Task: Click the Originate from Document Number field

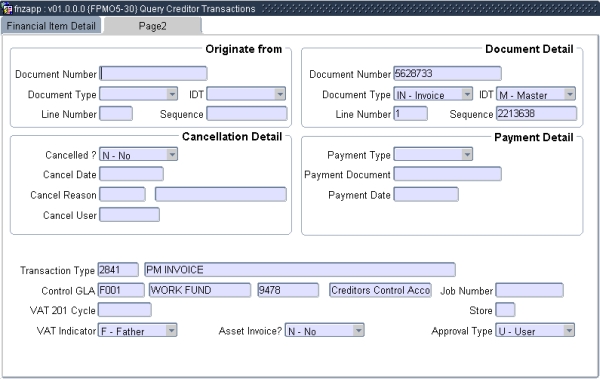Action: click(x=153, y=74)
